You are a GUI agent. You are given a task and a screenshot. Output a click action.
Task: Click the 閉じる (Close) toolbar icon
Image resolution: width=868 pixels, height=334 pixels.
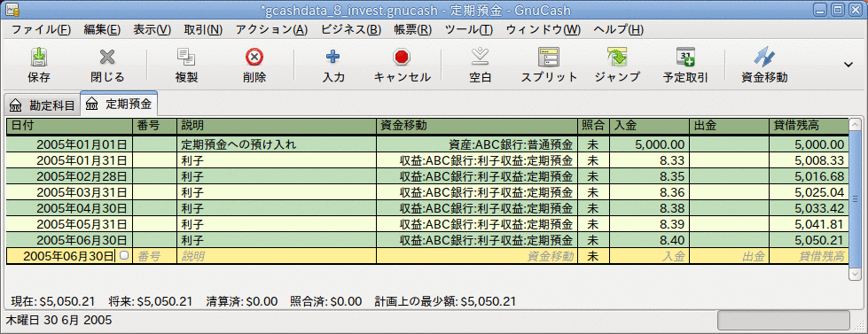pos(107,57)
